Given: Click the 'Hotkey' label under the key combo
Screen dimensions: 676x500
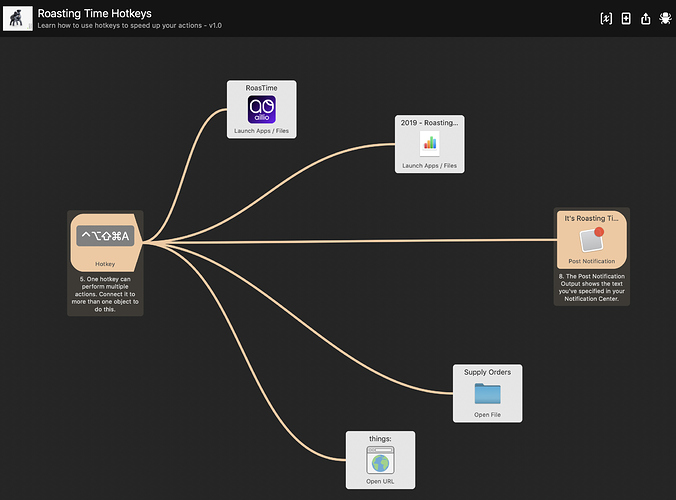Looking at the screenshot, I should point(105,265).
